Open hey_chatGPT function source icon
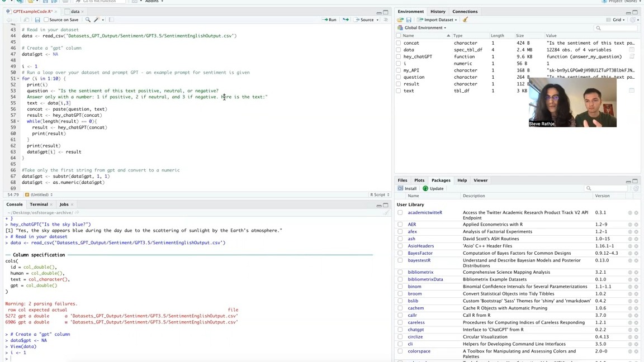 (632, 56)
